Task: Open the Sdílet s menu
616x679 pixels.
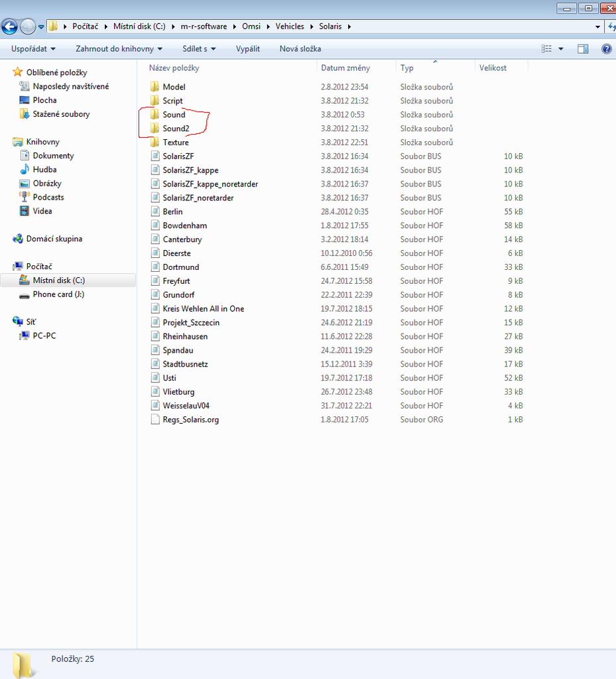Action: click(199, 49)
